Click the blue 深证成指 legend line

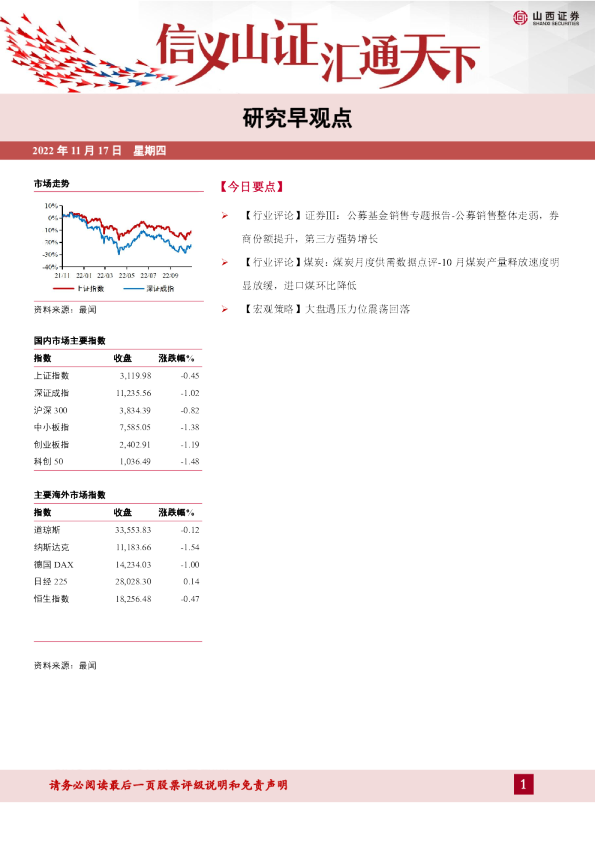click(133, 289)
